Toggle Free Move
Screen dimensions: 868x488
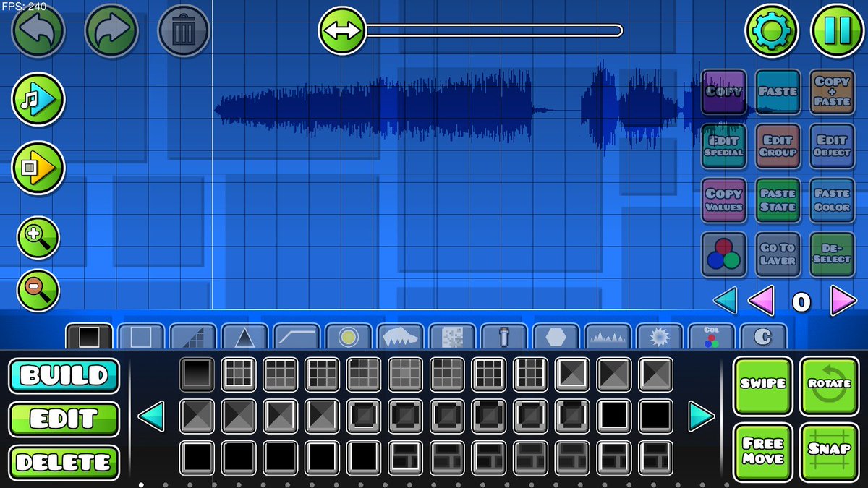coord(763,453)
